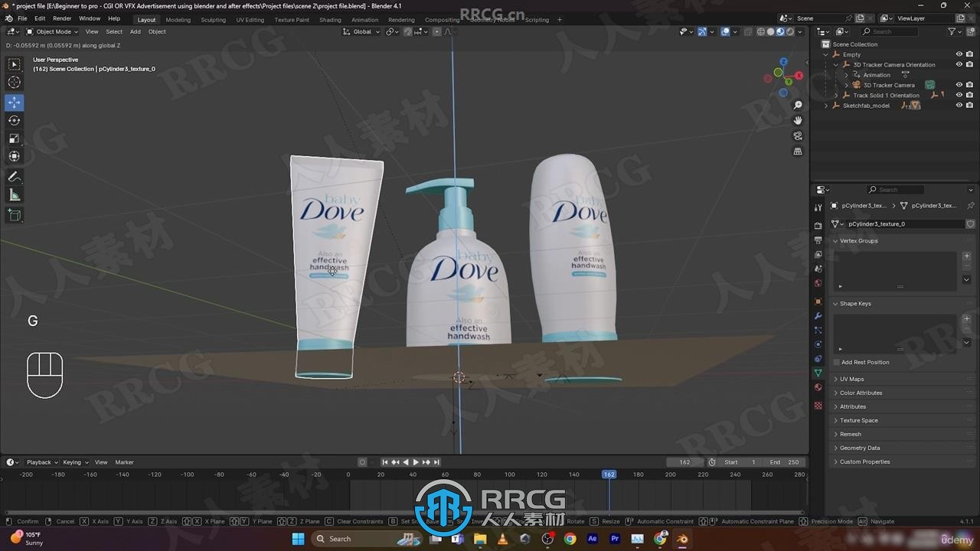Switch to the Shading workspace tab
Viewport: 980px width, 551px height.
coord(330,20)
